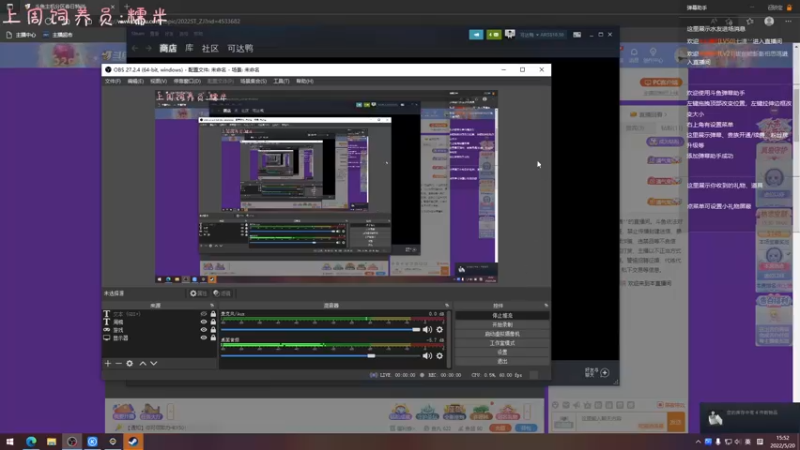Open the 文件(F) menu in OBS
Image resolution: width=800 pixels, height=450 pixels.
click(x=113, y=81)
